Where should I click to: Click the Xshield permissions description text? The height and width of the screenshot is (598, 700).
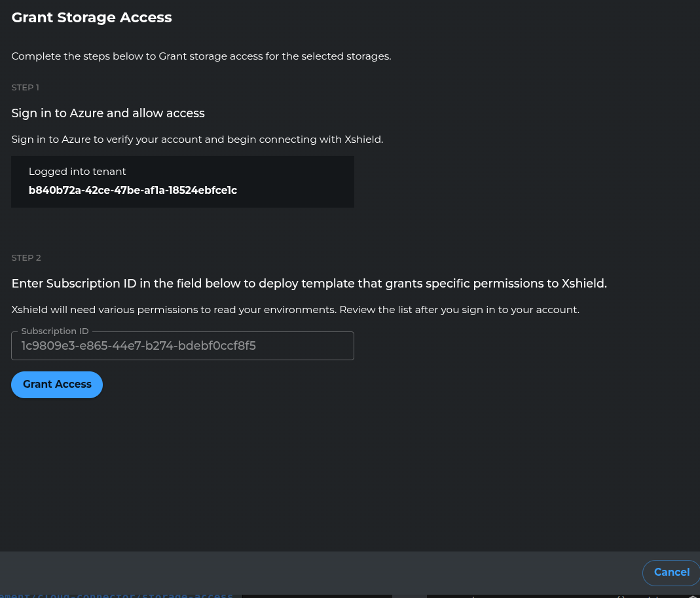click(x=295, y=309)
